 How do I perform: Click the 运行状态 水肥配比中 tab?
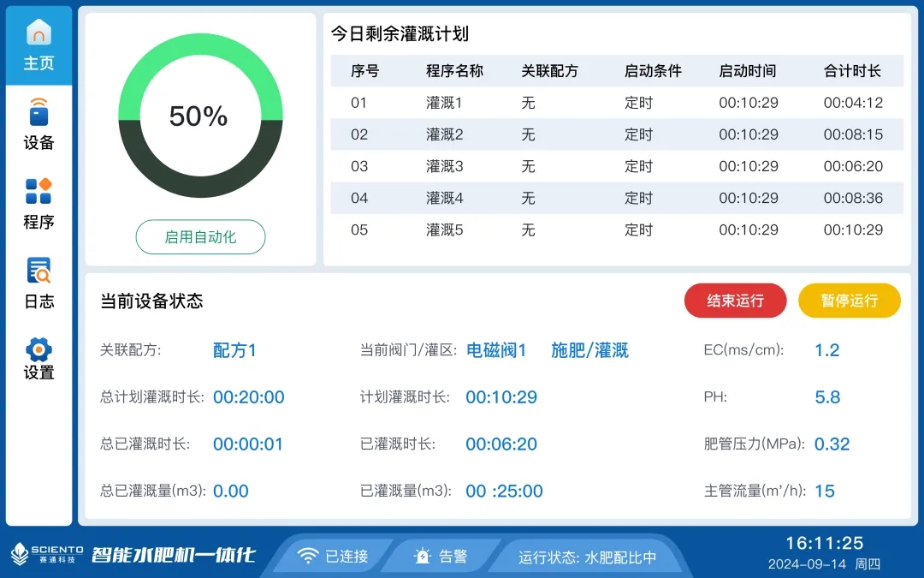click(587, 557)
